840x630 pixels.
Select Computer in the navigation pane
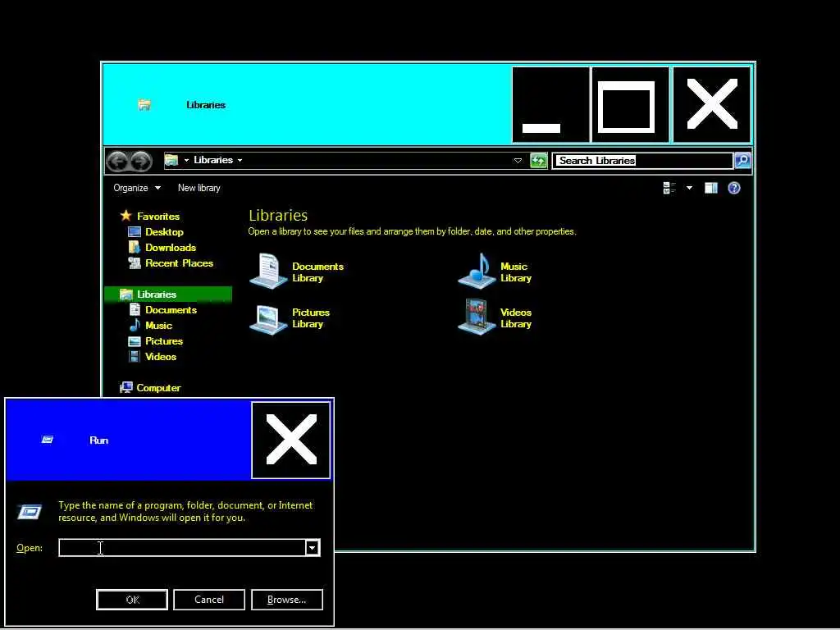point(158,388)
